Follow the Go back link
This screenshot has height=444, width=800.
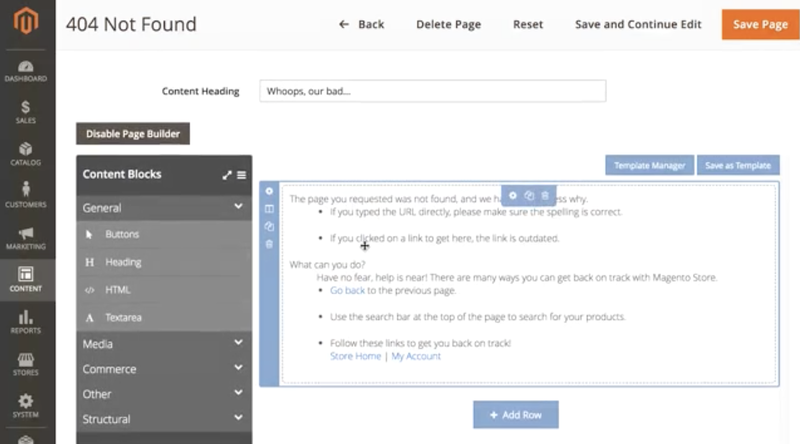pos(347,290)
